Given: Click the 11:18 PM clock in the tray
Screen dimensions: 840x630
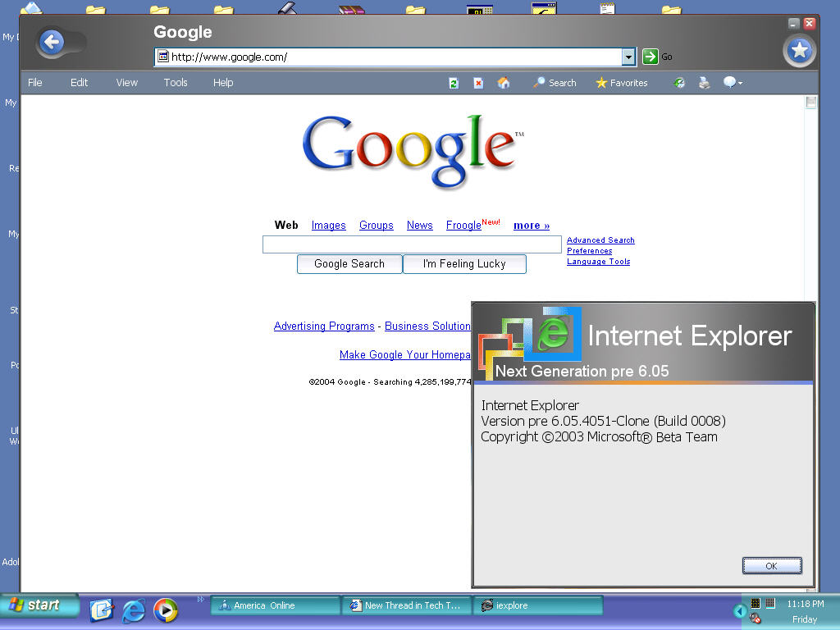Looking at the screenshot, I should (806, 604).
